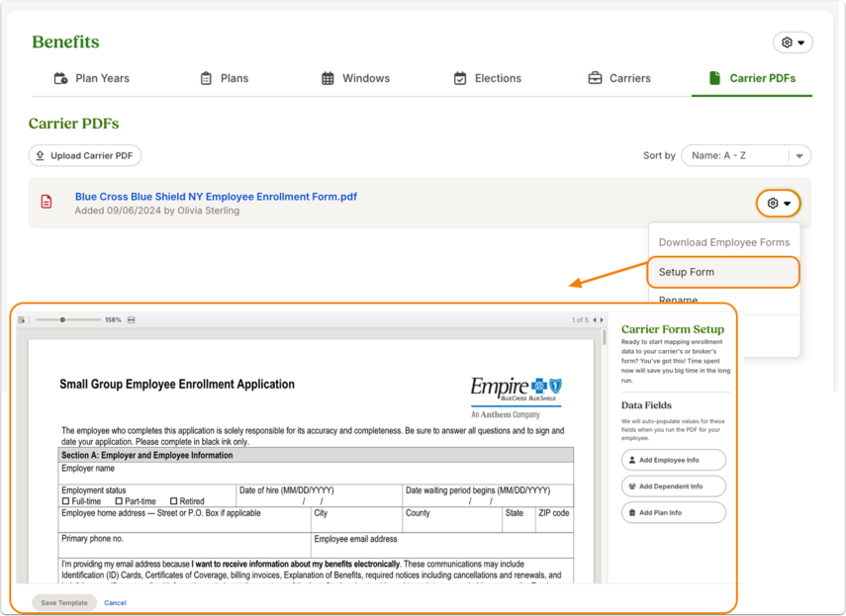Choose Rename in the dropdown menu
846x616 pixels.
click(678, 300)
